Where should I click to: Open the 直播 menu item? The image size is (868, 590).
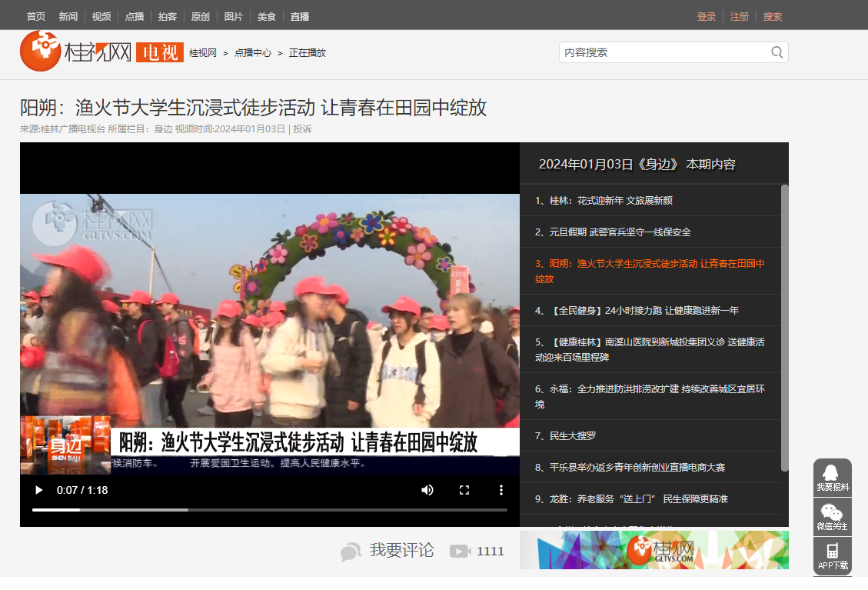pos(300,17)
